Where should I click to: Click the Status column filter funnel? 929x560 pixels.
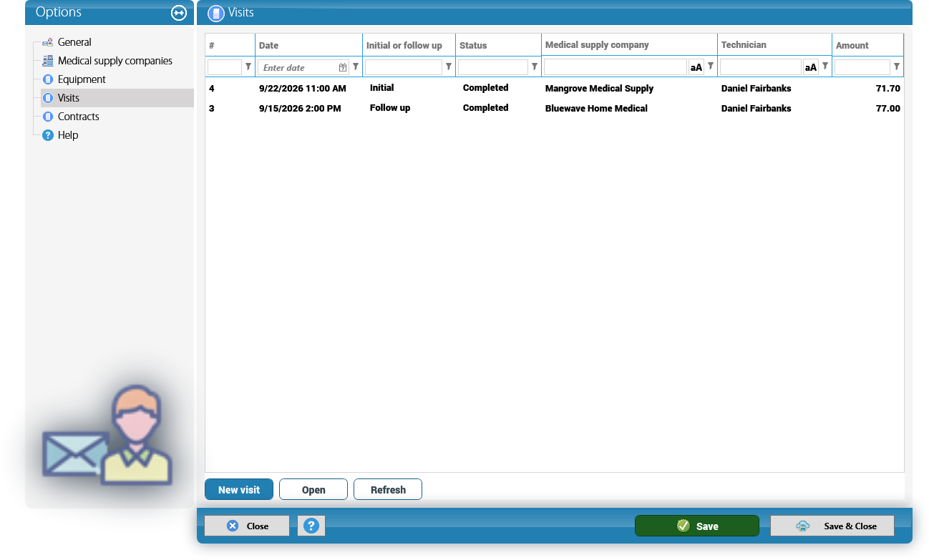535,67
